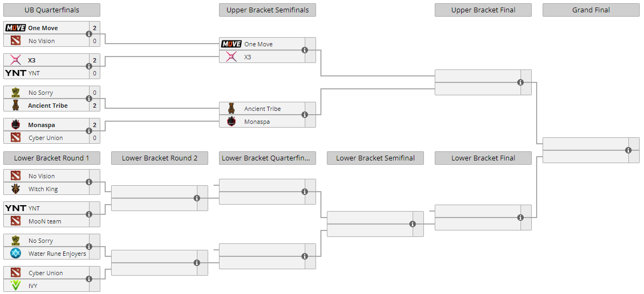The image size is (644, 294).
Task: Show info for No Sorry vs Water Rune Enjoyers
Action: (89, 247)
